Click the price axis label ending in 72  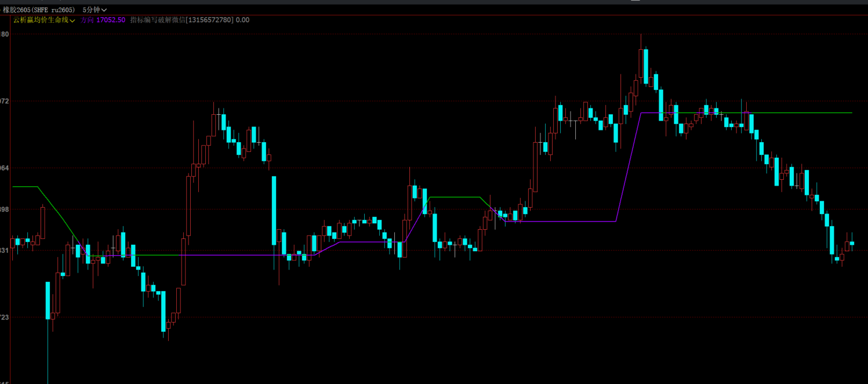click(x=5, y=102)
